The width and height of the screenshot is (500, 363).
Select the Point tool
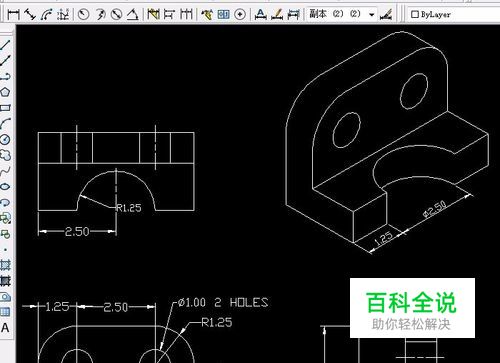coord(5,249)
